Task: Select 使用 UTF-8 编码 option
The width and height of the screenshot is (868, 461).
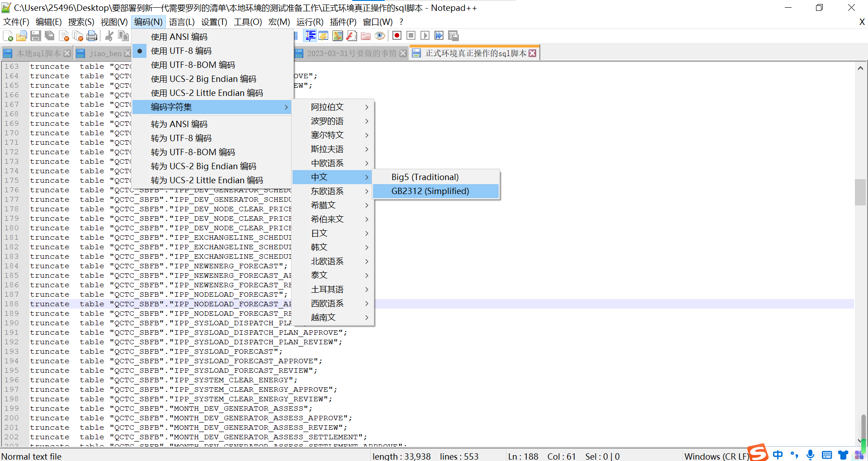Action: 212,51
